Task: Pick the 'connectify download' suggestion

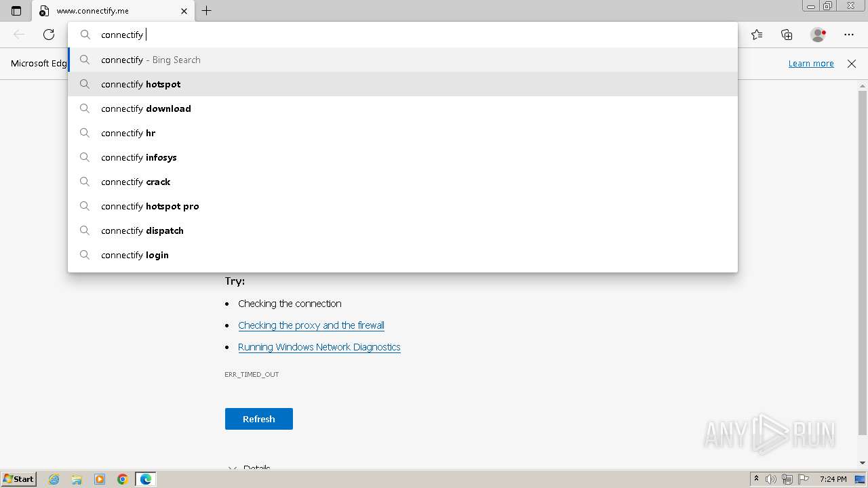Action: (403, 108)
